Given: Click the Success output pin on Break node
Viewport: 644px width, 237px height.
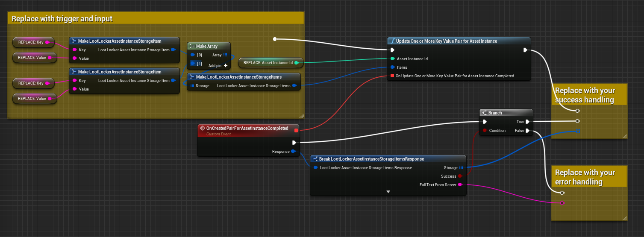Looking at the screenshot, I should tap(460, 176).
